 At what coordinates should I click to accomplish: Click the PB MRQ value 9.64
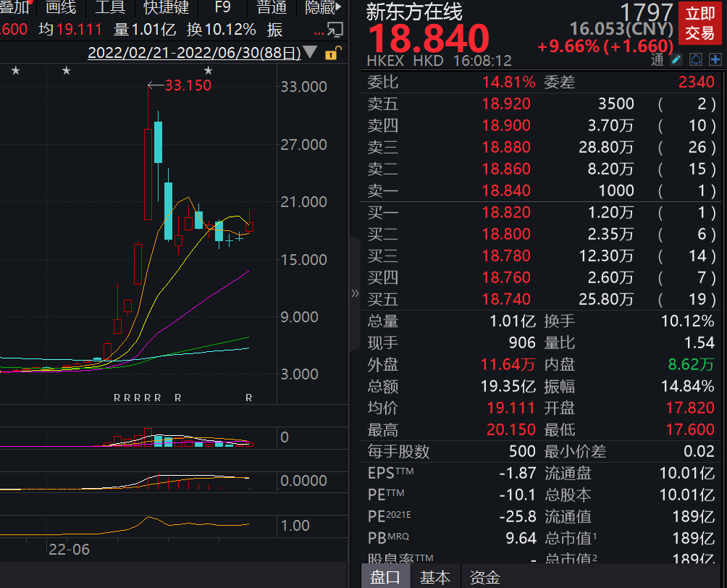521,538
